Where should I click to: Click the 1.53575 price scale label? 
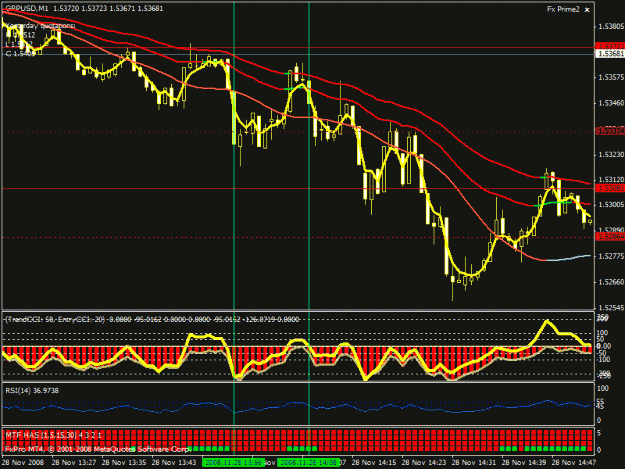point(611,77)
